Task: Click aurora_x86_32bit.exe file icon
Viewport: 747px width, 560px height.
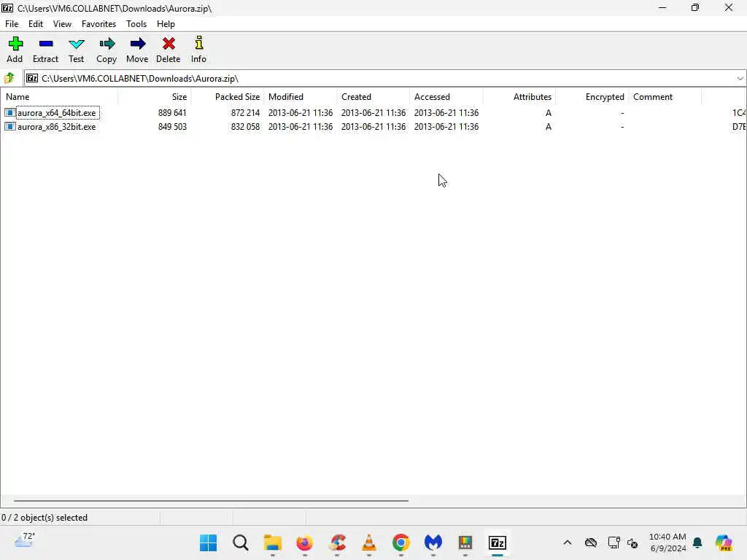Action: [x=9, y=127]
